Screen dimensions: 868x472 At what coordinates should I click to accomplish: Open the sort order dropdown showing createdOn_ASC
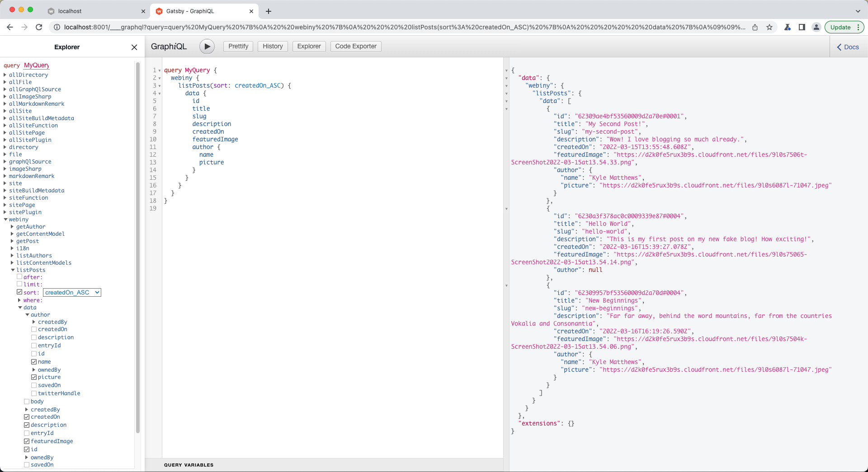click(71, 292)
